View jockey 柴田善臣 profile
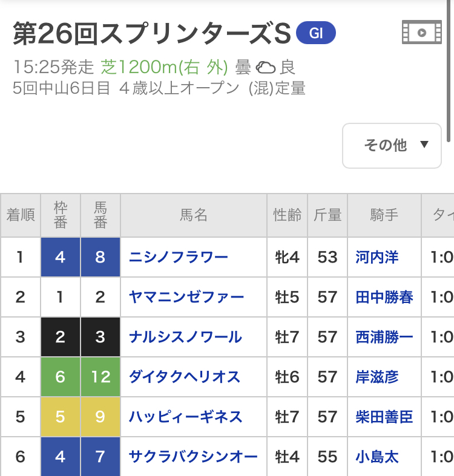 tap(384, 417)
